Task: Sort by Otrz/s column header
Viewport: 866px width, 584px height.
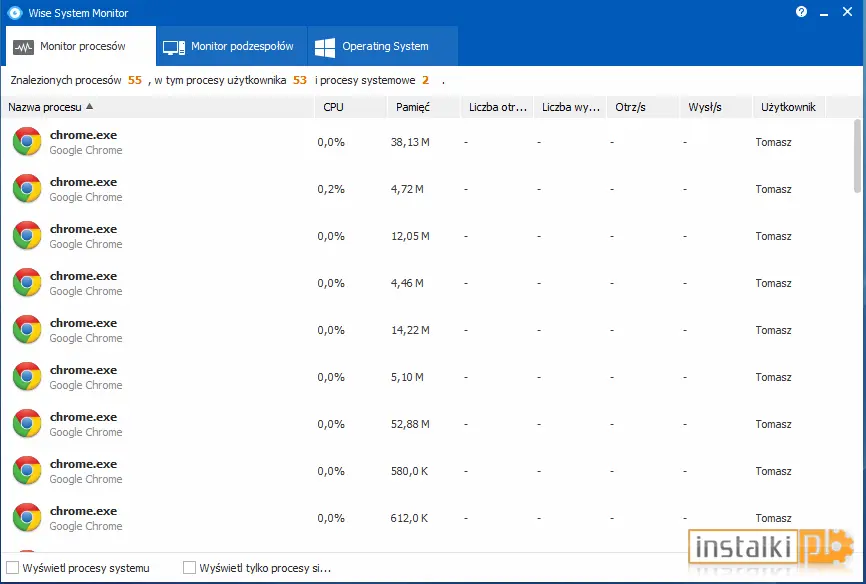Action: 643,107
